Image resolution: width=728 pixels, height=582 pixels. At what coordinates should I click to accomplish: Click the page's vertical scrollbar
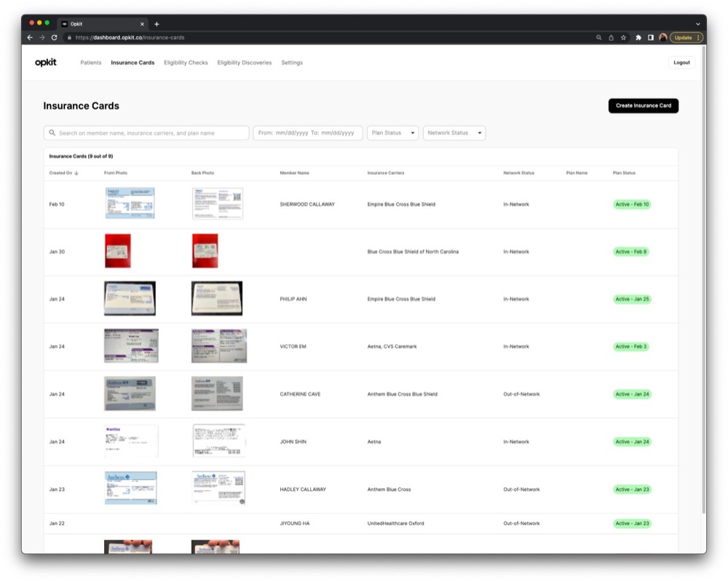point(704,279)
